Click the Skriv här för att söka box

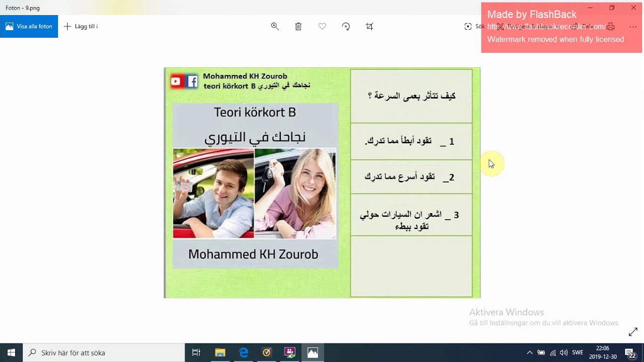coord(104,352)
